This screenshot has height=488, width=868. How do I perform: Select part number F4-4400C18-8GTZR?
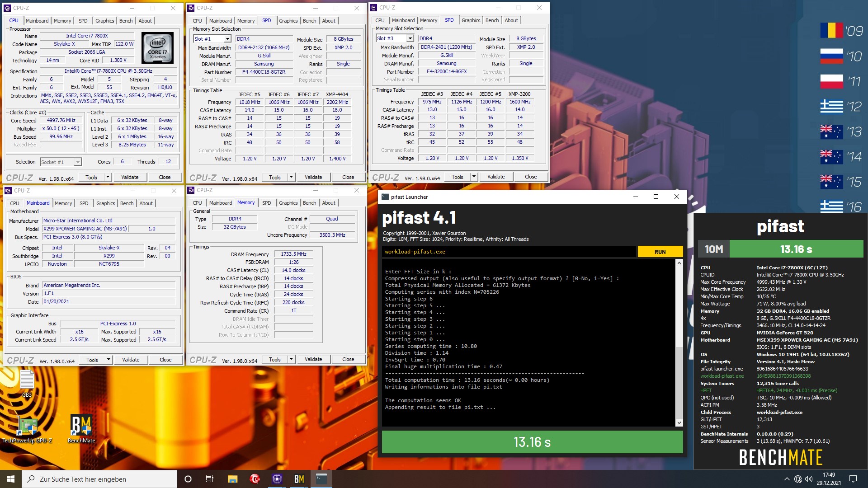pyautogui.click(x=264, y=72)
